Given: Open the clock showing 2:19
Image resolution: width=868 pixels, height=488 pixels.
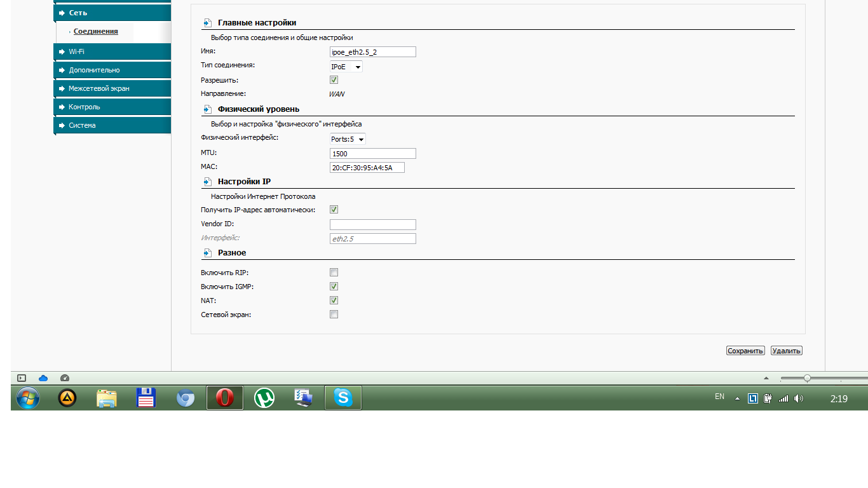Looking at the screenshot, I should click(839, 399).
